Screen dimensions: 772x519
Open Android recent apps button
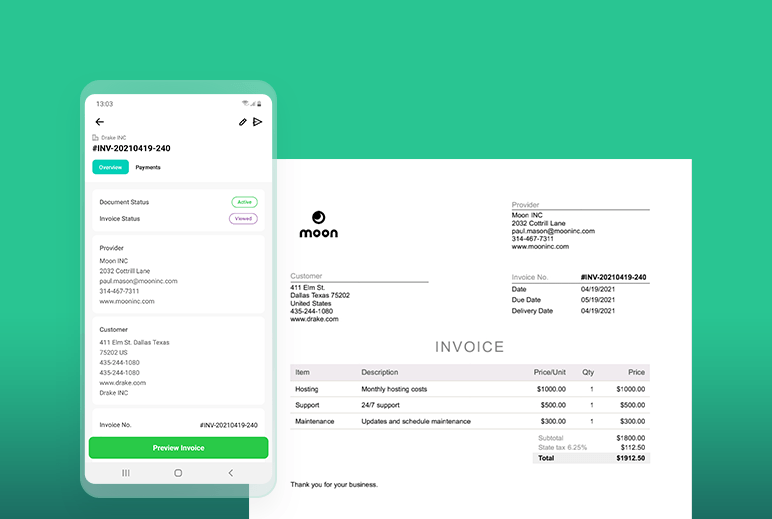tap(126, 472)
